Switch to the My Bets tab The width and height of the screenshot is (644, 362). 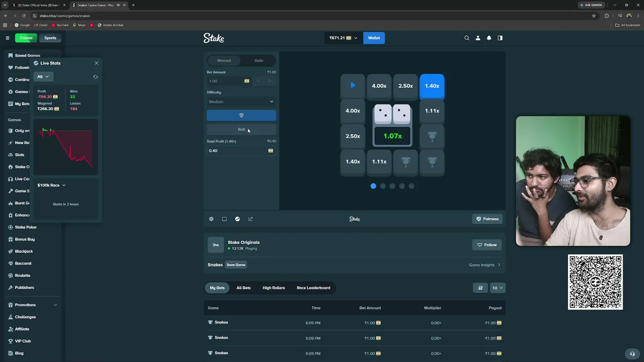coord(217,288)
